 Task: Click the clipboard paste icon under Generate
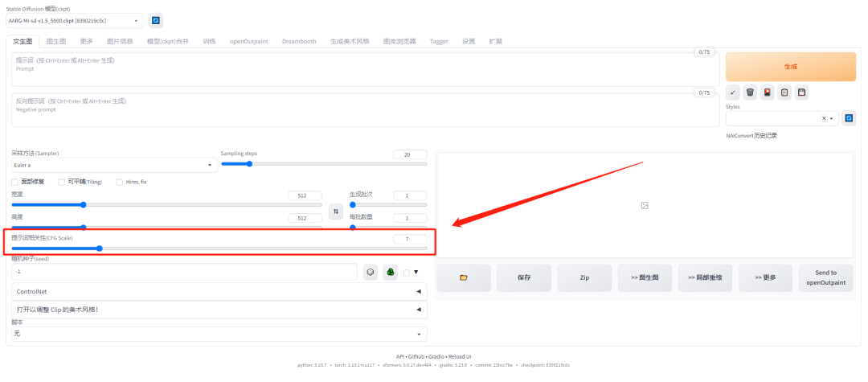[784, 92]
